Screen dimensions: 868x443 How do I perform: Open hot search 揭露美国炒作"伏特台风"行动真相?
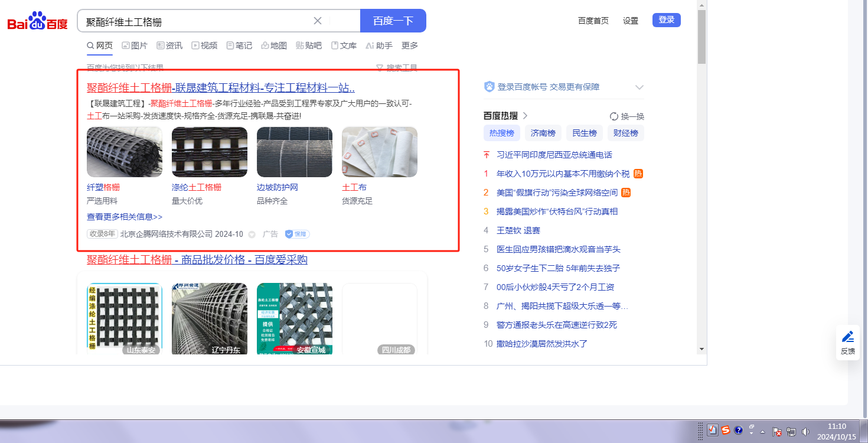(x=557, y=211)
